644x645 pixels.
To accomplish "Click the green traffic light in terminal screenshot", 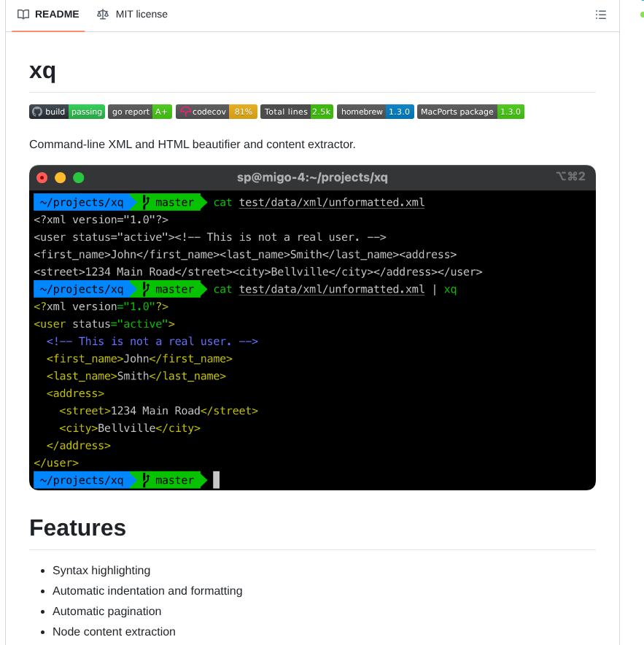I will (78, 177).
